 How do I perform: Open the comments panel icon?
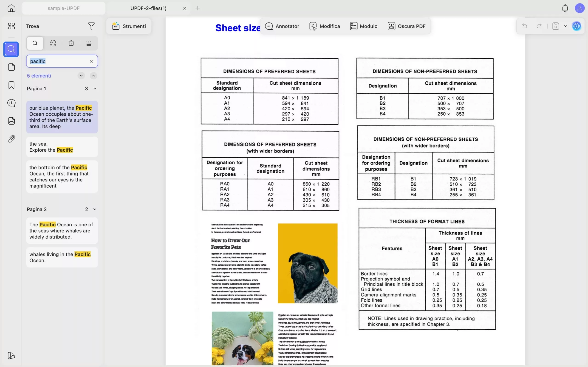click(11, 103)
